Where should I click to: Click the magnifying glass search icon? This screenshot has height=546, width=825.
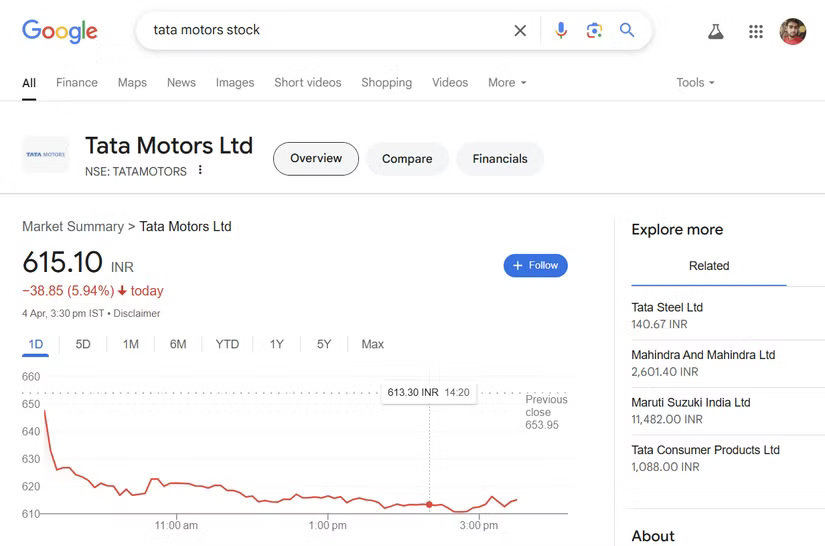pyautogui.click(x=627, y=31)
